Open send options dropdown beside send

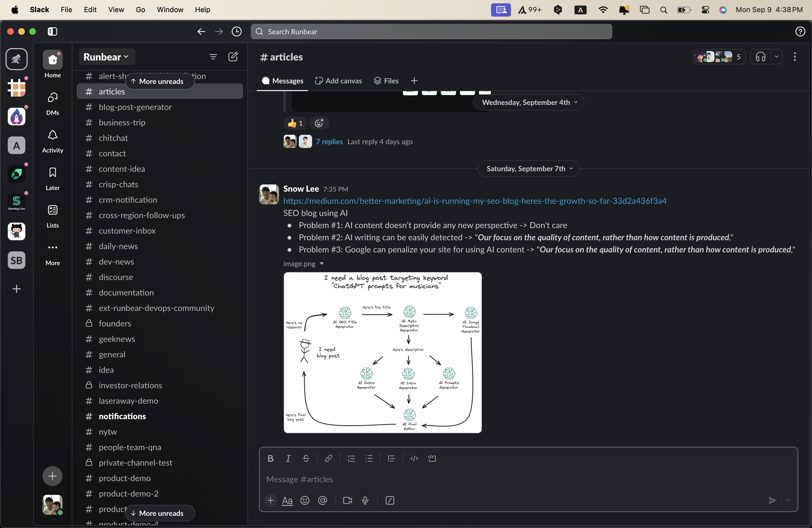click(788, 500)
